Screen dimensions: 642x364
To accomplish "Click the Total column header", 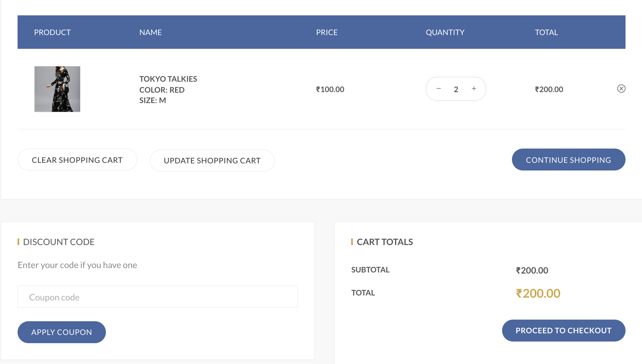I will [x=546, y=32].
